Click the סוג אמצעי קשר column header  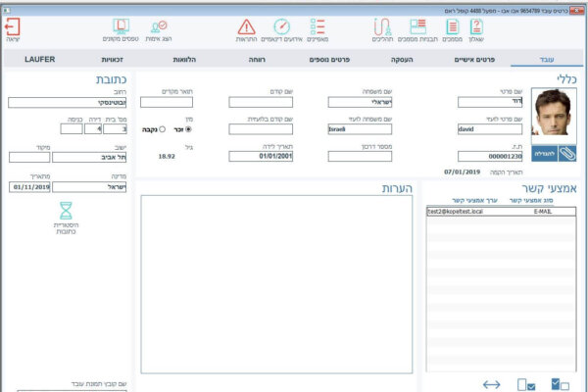click(x=531, y=200)
